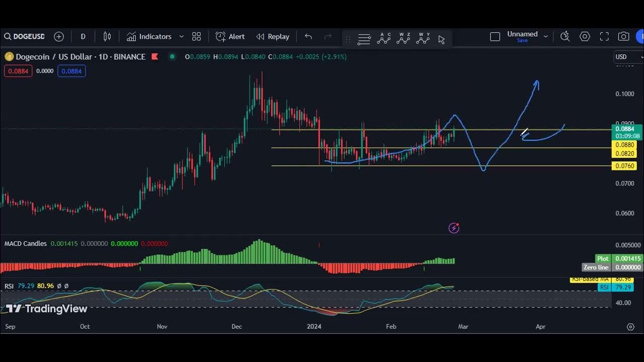Open the Indicators dialog
The height and width of the screenshot is (362, 644).
tap(149, 37)
